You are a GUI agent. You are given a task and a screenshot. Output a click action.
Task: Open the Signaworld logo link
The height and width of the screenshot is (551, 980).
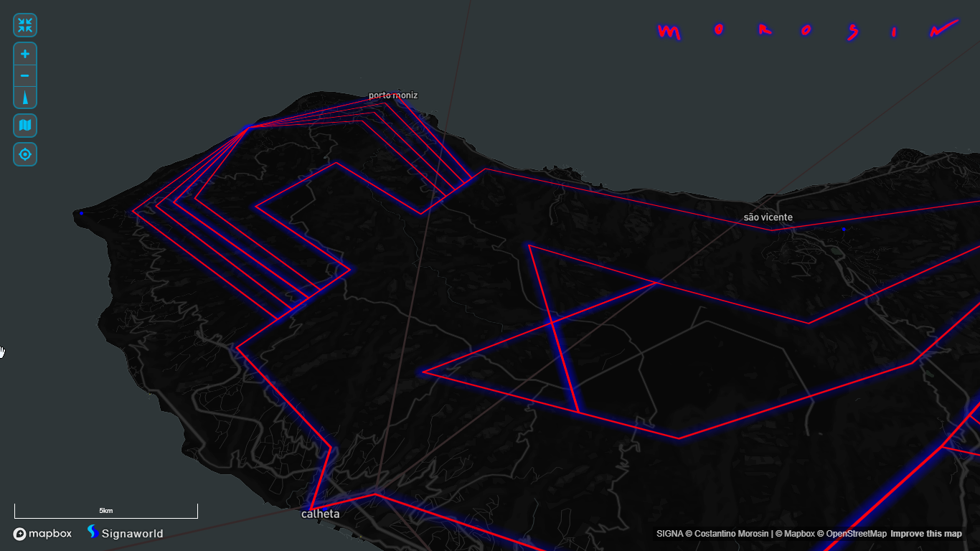pos(125,532)
